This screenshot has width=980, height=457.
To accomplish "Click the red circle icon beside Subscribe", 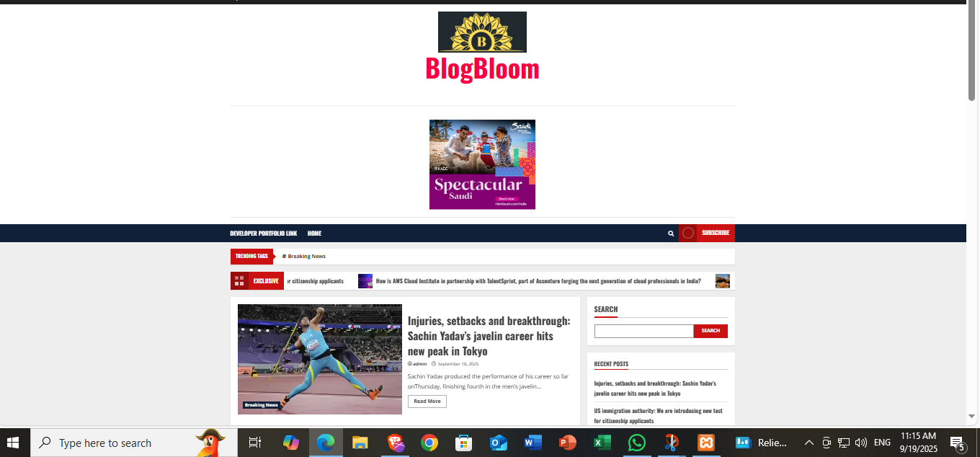I will (x=687, y=233).
